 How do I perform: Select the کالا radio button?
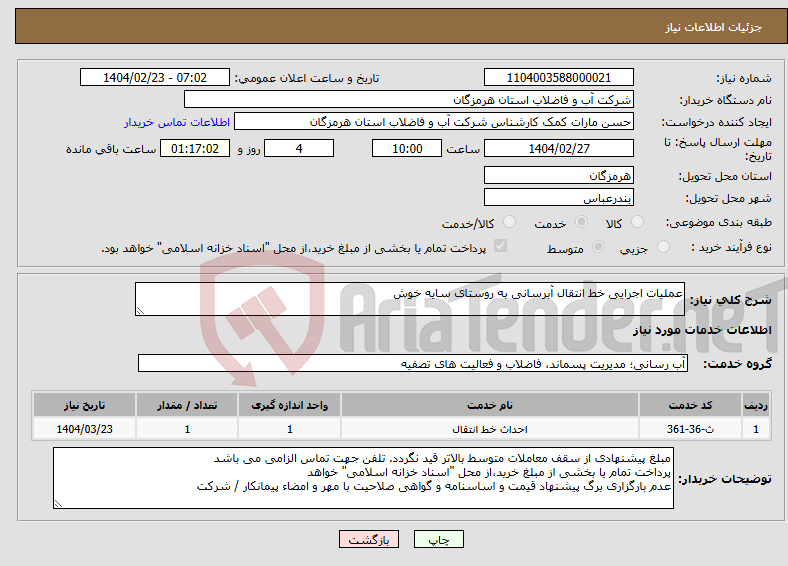click(x=637, y=222)
